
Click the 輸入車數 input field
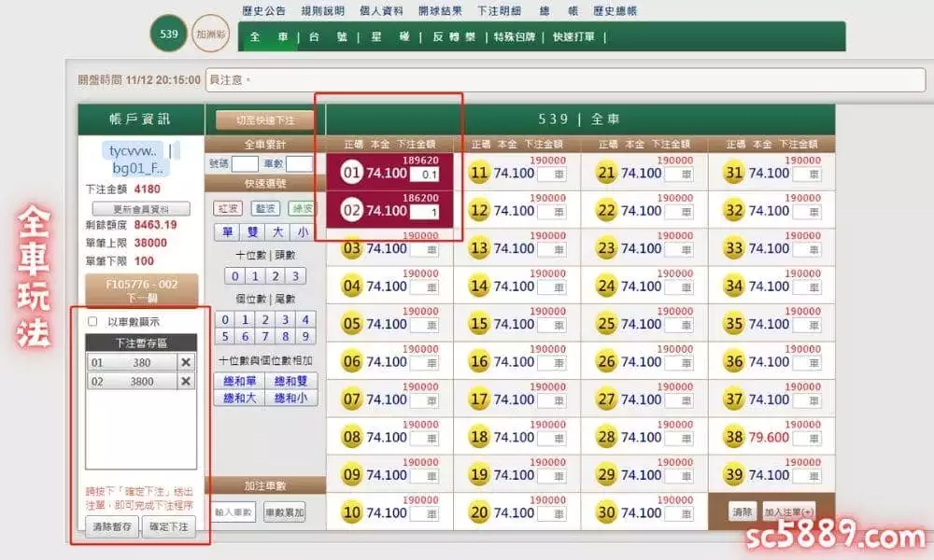234,512
